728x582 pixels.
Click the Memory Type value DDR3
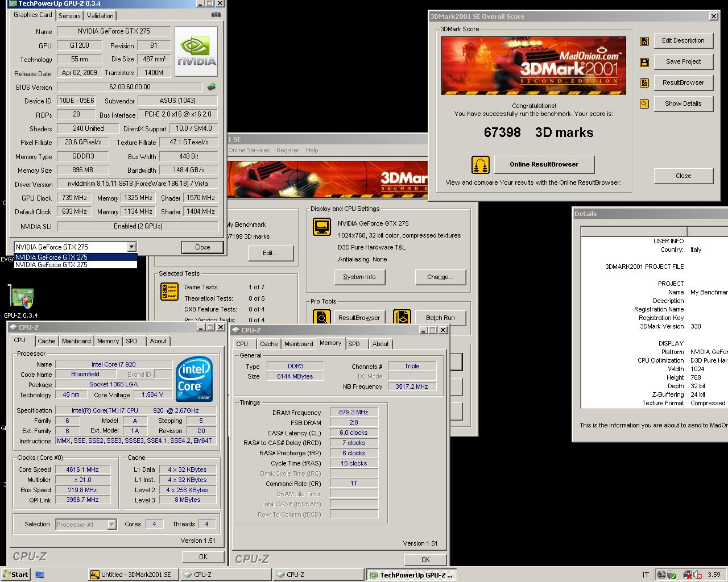pyautogui.click(x=295, y=367)
